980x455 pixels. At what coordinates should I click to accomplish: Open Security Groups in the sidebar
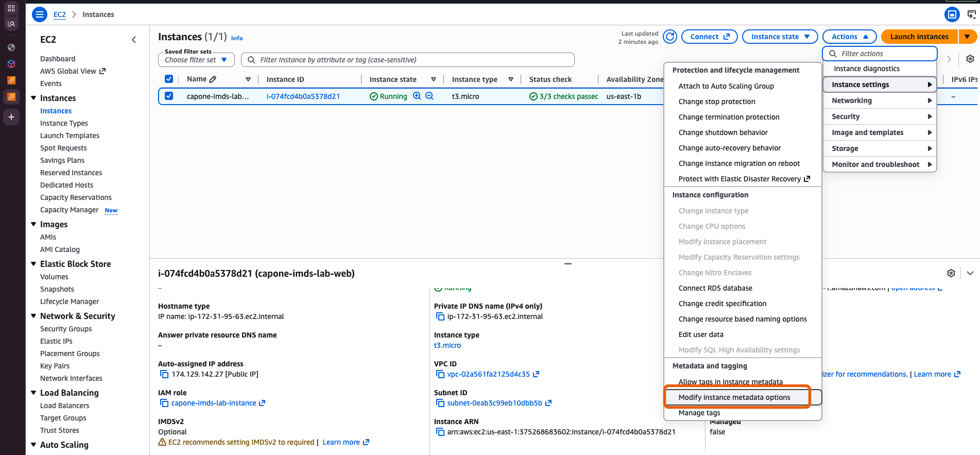(66, 329)
